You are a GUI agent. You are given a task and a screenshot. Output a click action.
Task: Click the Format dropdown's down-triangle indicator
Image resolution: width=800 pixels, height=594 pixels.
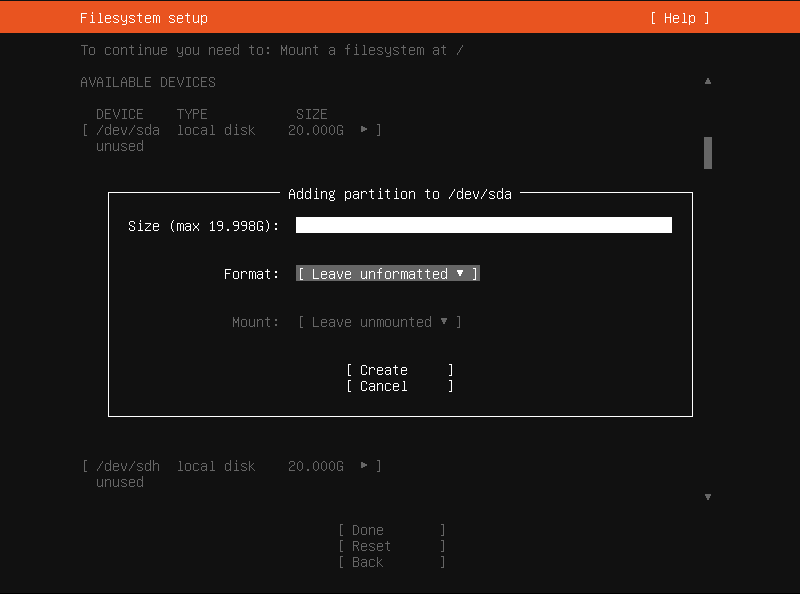[x=461, y=273]
